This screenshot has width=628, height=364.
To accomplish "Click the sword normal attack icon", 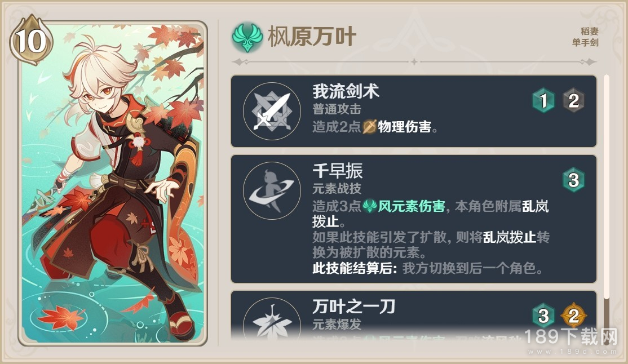I will pyautogui.click(x=272, y=111).
